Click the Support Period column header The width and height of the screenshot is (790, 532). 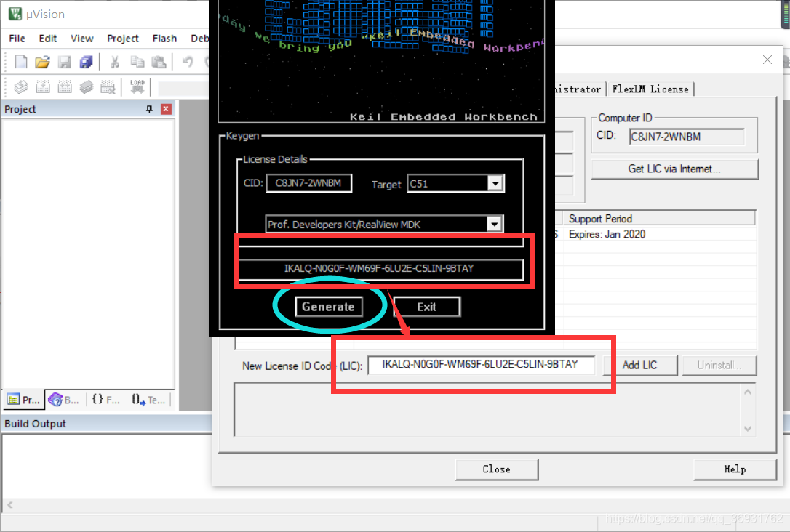pos(659,219)
